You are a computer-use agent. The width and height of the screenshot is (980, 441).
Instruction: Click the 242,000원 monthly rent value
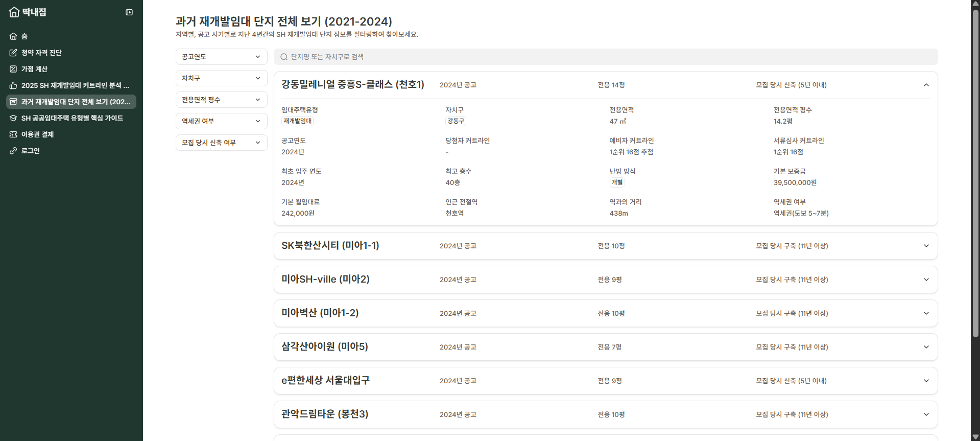coord(298,213)
